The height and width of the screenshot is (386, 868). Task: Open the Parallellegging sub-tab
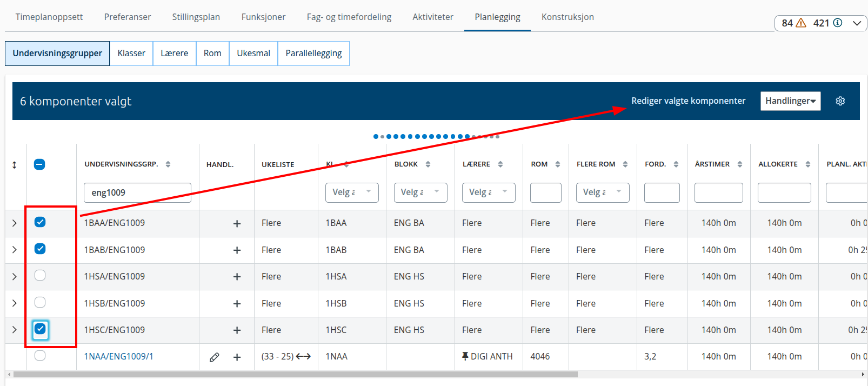tap(313, 54)
